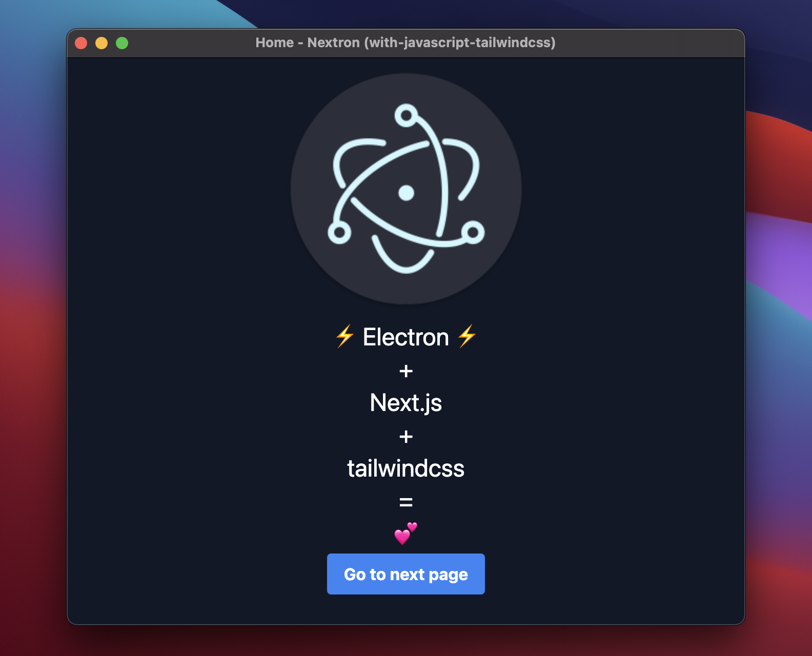Click the top orbit circle of the logo
The image size is (812, 656).
(407, 115)
